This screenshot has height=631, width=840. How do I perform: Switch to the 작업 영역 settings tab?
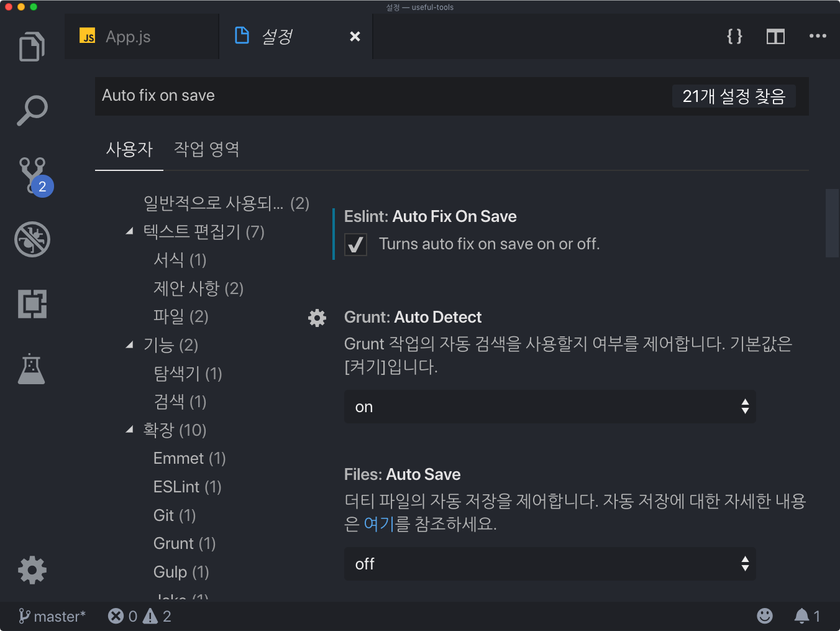(x=206, y=149)
